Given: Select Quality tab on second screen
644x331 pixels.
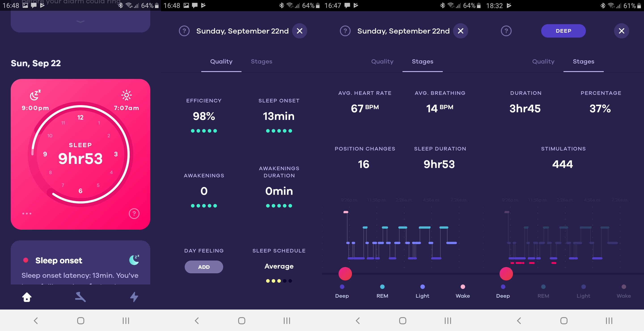Looking at the screenshot, I should [x=221, y=62].
